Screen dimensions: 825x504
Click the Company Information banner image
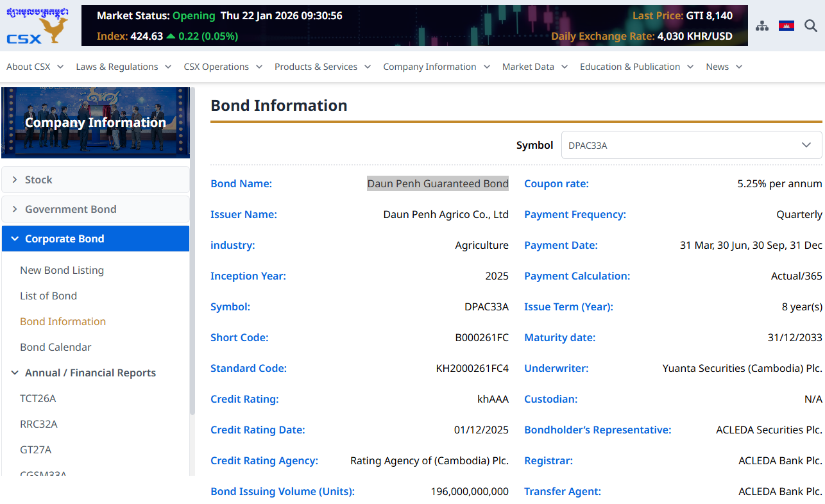click(95, 122)
